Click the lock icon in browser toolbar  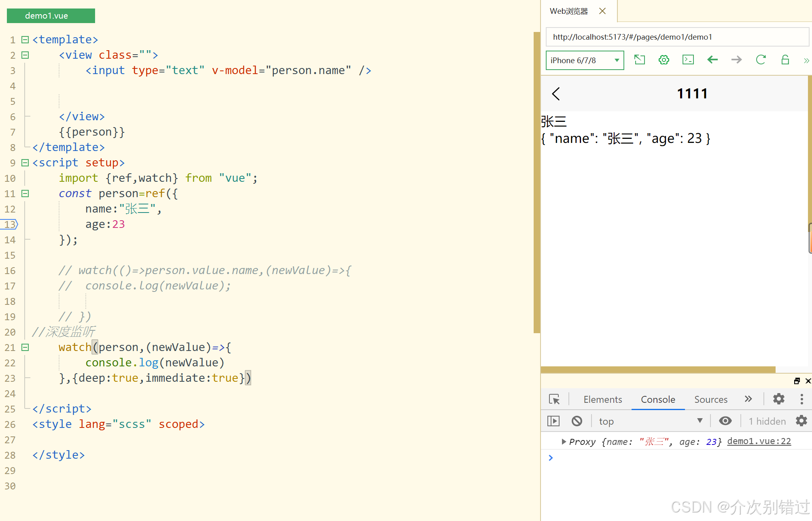(785, 60)
